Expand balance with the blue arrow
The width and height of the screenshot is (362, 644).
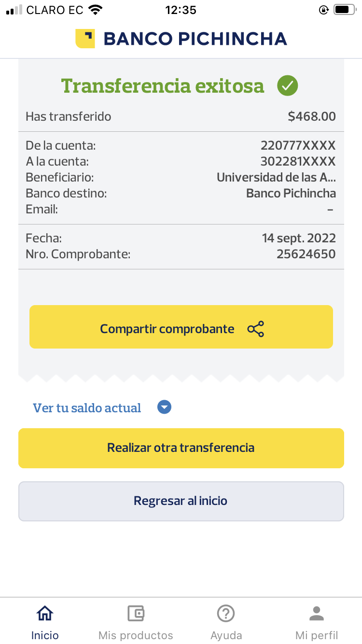click(165, 407)
